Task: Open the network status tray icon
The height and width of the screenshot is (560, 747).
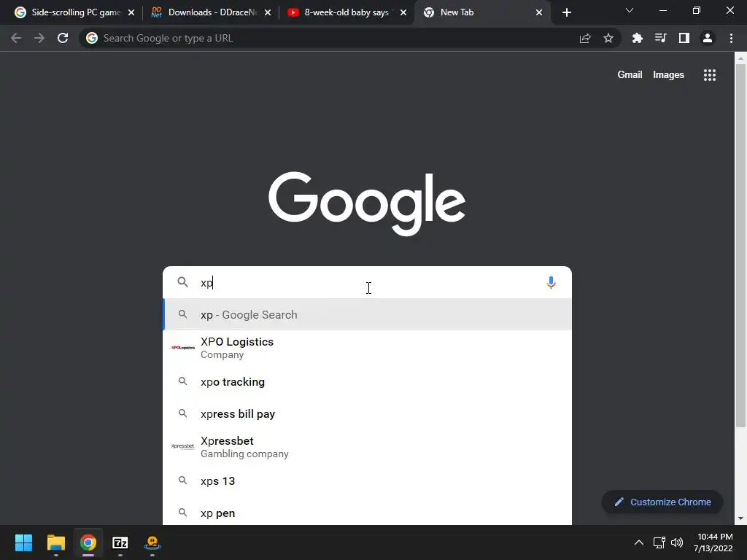Action: (659, 542)
